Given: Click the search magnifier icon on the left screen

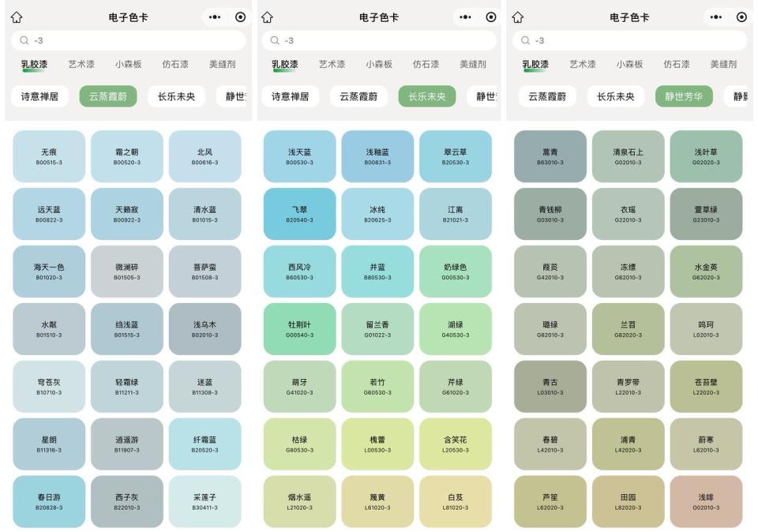Looking at the screenshot, I should [x=24, y=40].
